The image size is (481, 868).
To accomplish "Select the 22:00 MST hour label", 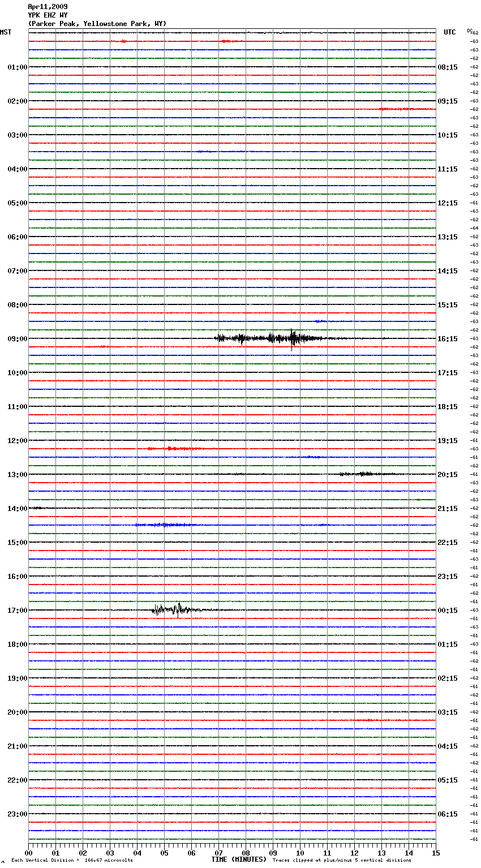I will (18, 780).
